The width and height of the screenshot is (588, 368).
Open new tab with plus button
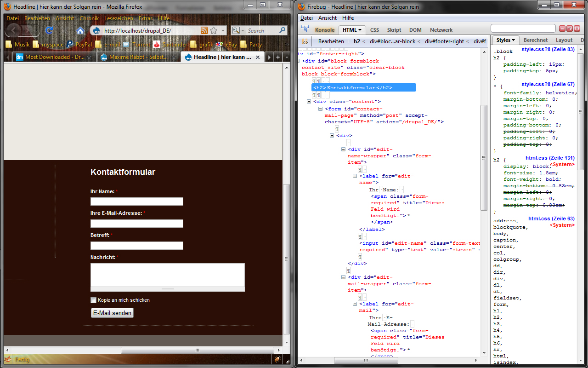tap(278, 57)
